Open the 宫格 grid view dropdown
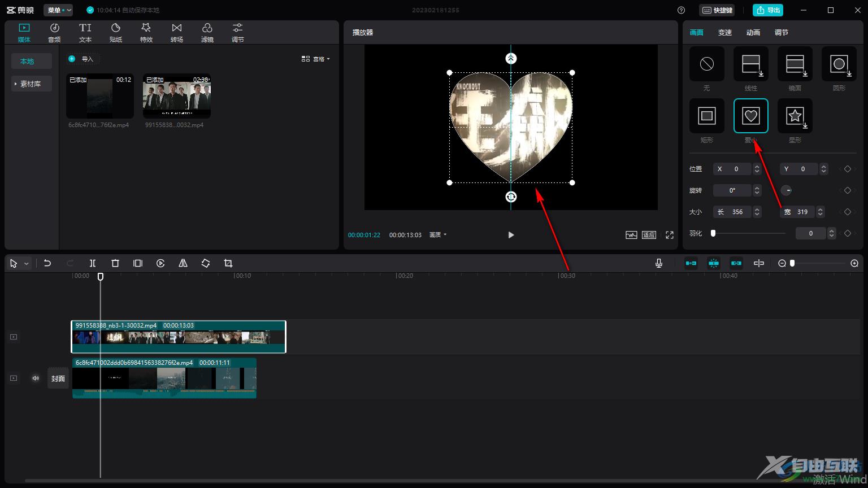Image resolution: width=868 pixels, height=488 pixels. (x=315, y=59)
